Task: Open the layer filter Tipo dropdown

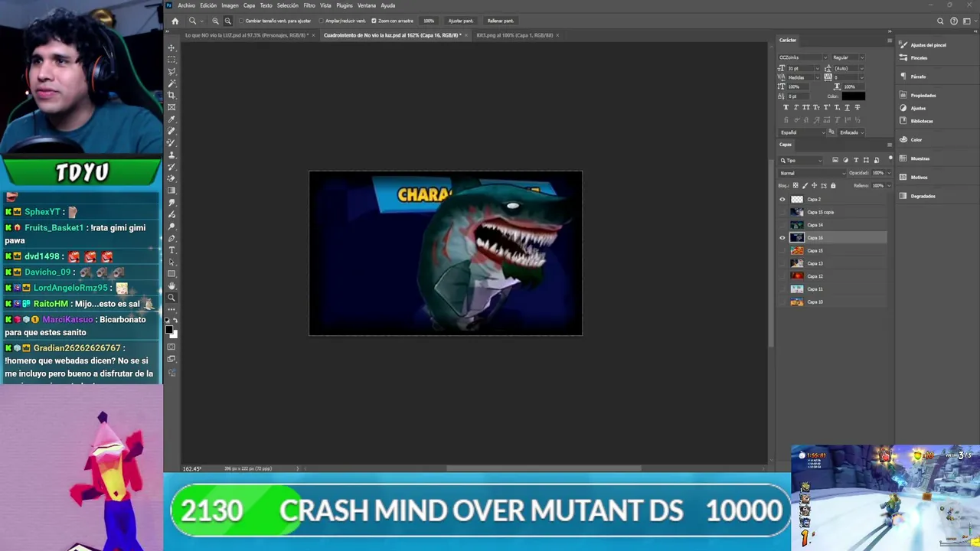Action: (x=801, y=160)
